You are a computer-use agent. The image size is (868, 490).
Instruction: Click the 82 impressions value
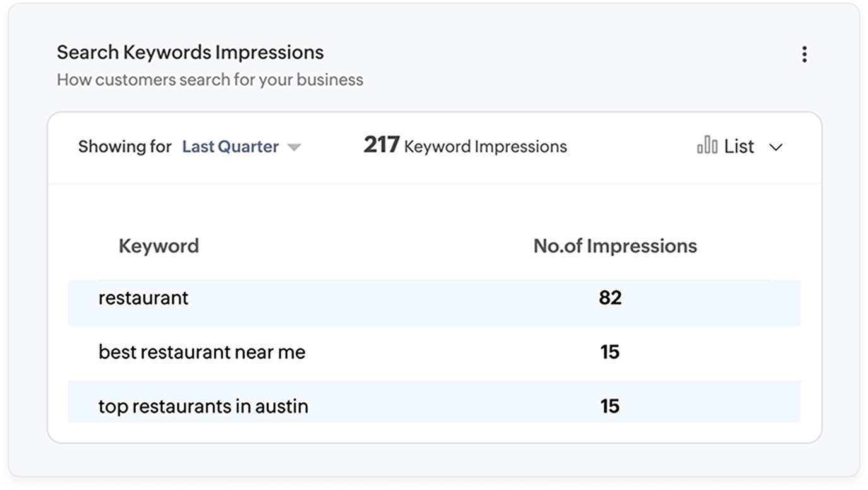(610, 298)
